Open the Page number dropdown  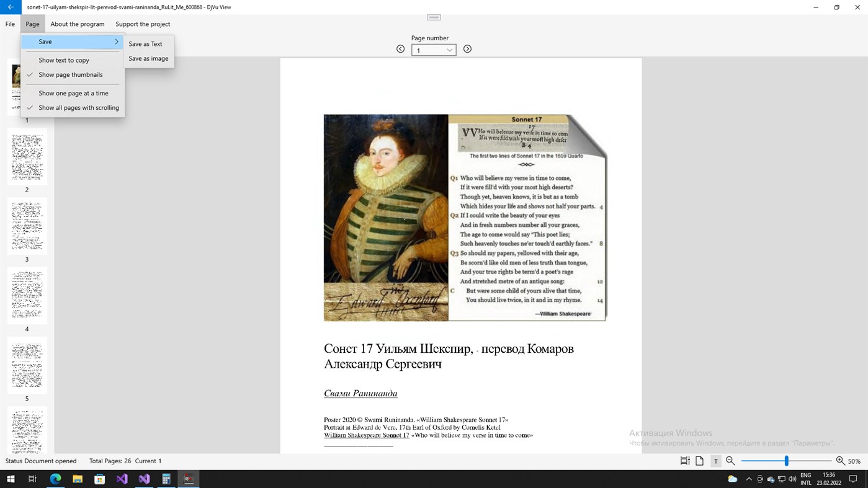[434, 50]
